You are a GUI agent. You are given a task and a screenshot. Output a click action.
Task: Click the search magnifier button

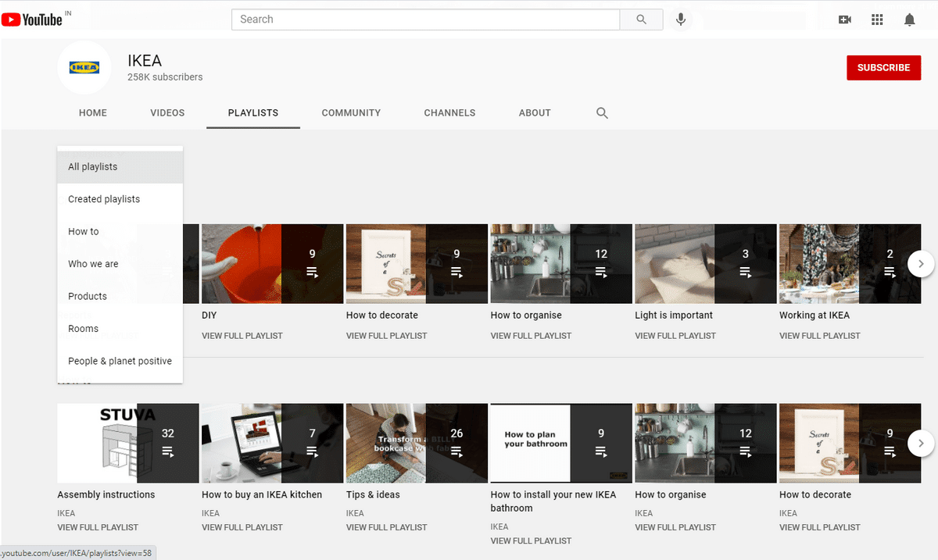pos(642,20)
